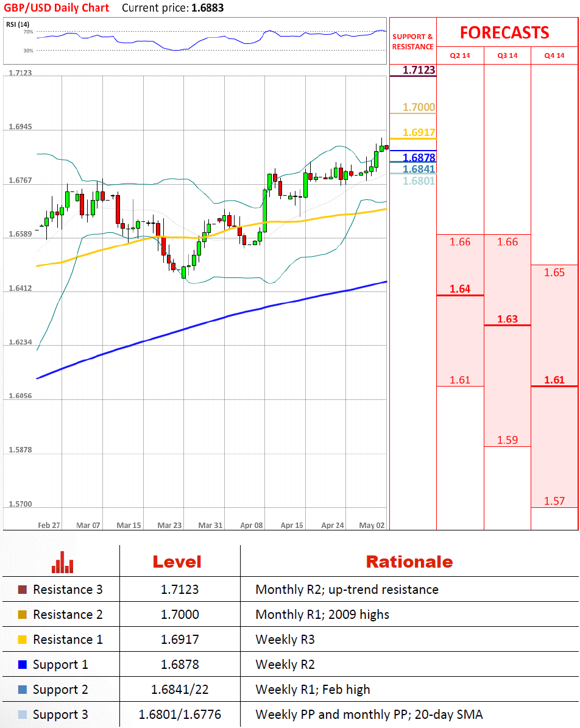Click the 1.6801/1.6776 level cell

180,715
